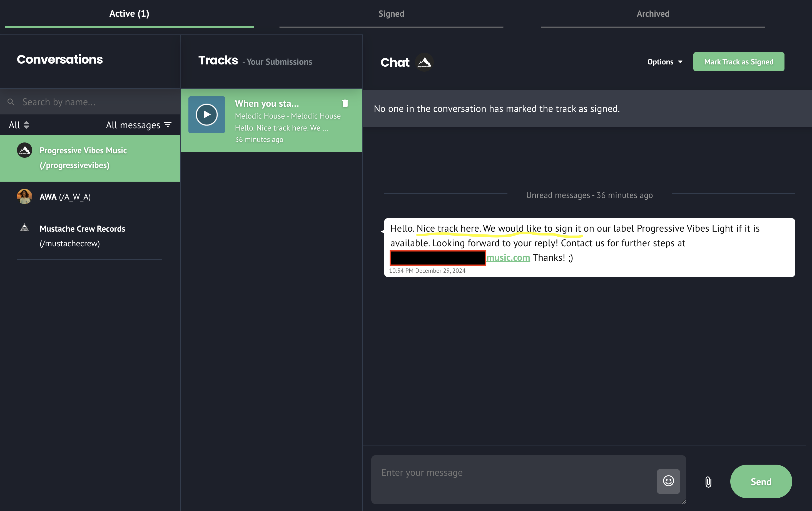Click Progressive Vibes avatar in conversations list

coord(25,150)
